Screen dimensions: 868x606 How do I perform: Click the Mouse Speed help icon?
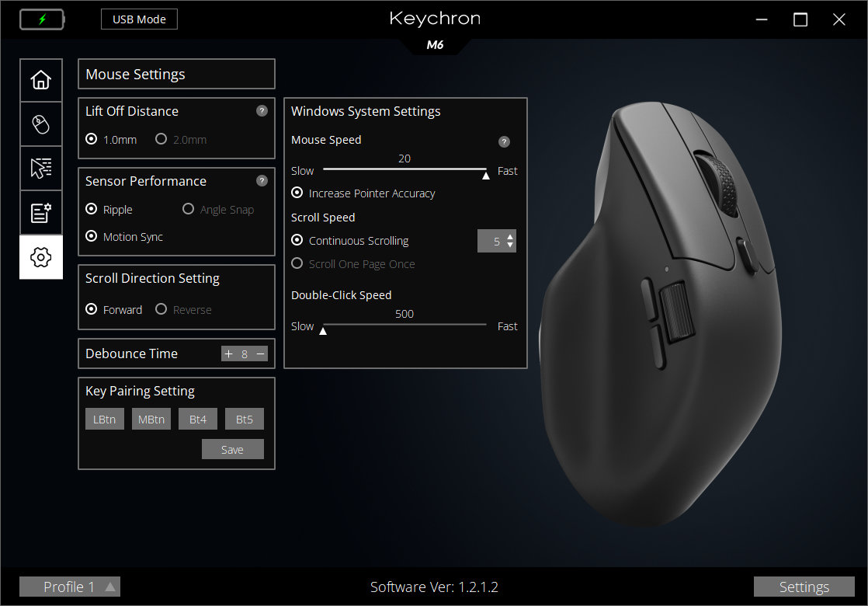tap(504, 142)
